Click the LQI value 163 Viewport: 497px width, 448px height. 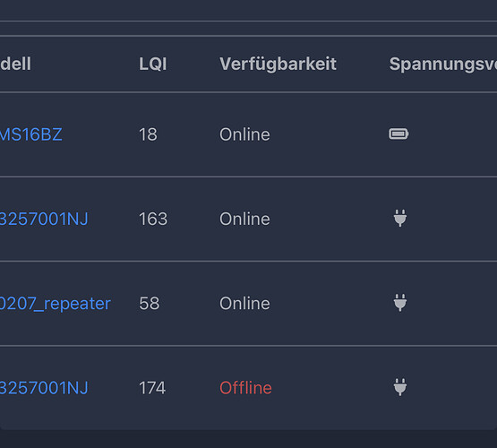coord(153,219)
